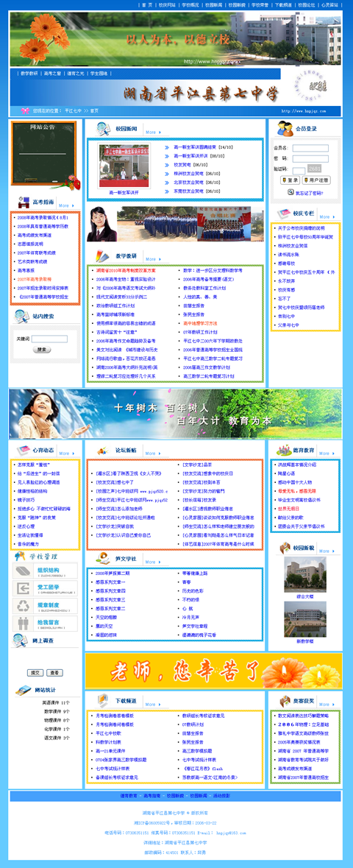
Task: Open the 高中地理学习方法 link
Action: [200, 323]
